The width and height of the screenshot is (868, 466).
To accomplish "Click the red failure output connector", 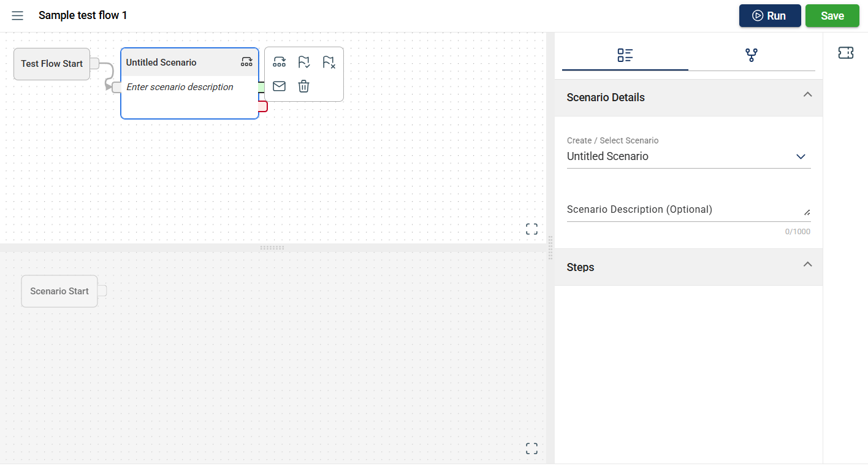I will click(x=263, y=107).
